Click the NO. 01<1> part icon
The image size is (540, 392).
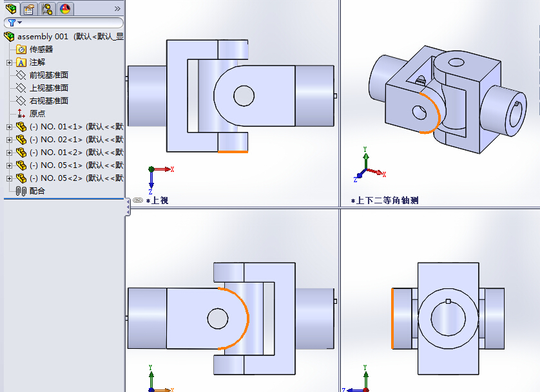click(x=21, y=127)
